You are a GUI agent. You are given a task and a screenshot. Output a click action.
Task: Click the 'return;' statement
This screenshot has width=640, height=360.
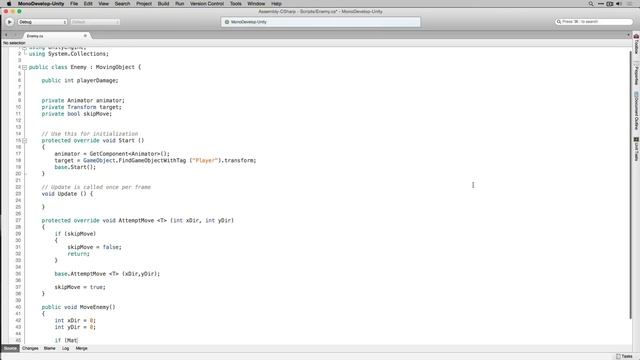[78, 253]
